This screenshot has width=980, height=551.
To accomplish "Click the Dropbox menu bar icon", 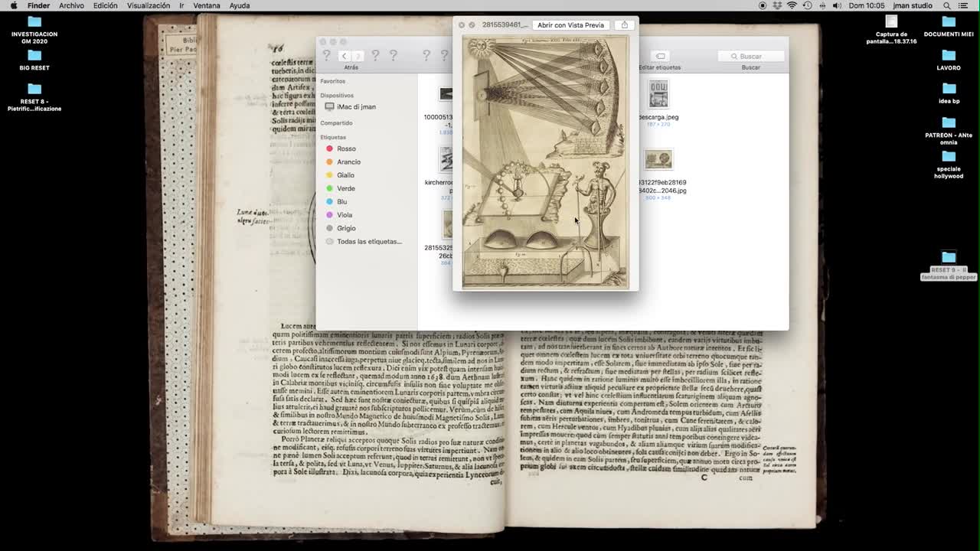I will click(x=776, y=5).
